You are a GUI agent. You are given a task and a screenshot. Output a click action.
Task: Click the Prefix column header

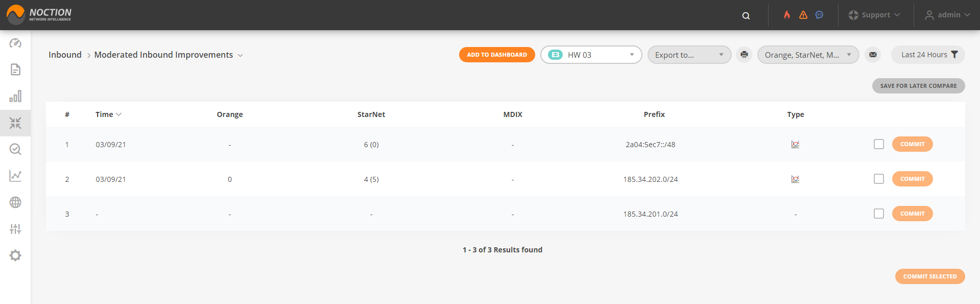pyautogui.click(x=654, y=114)
